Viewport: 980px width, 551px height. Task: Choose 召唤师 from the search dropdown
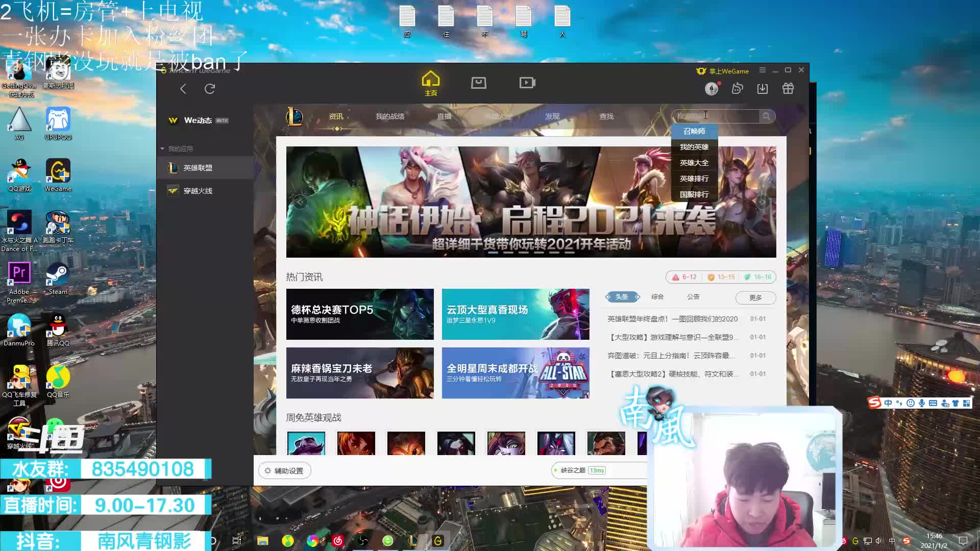[694, 131]
